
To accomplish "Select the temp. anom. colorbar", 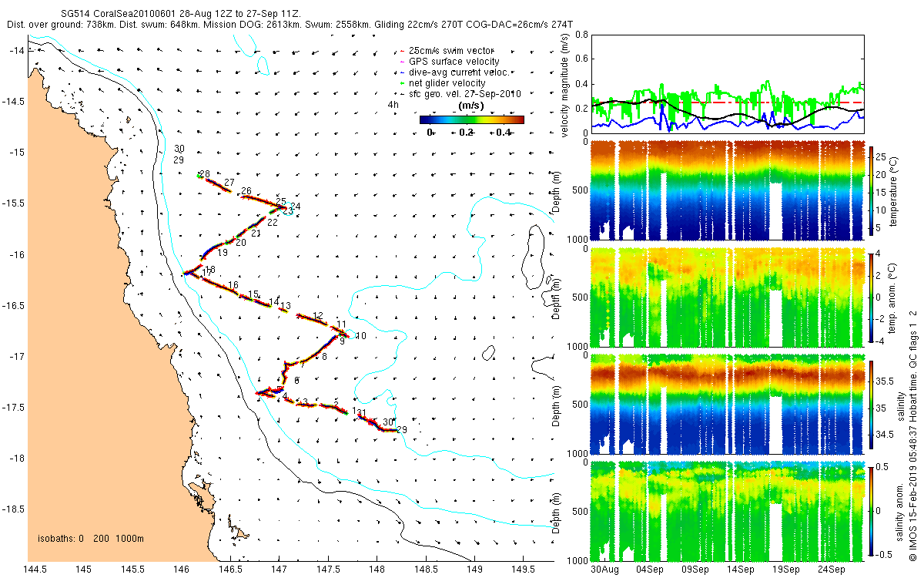I will [871, 297].
